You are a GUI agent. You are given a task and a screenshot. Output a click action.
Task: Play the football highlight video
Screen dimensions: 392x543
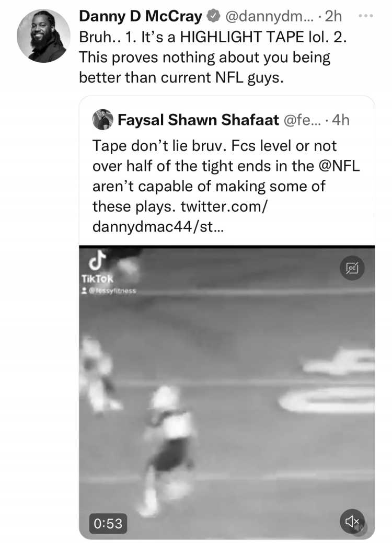[227, 392]
